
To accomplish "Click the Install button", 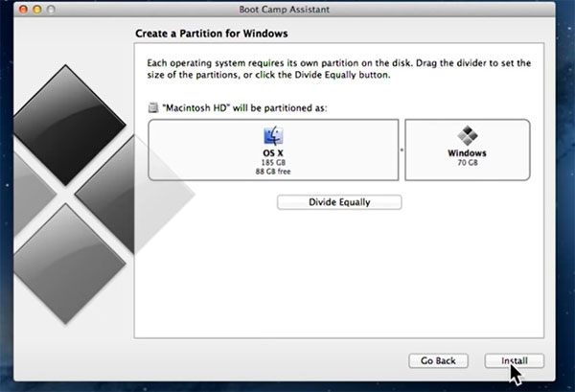I will click(514, 360).
